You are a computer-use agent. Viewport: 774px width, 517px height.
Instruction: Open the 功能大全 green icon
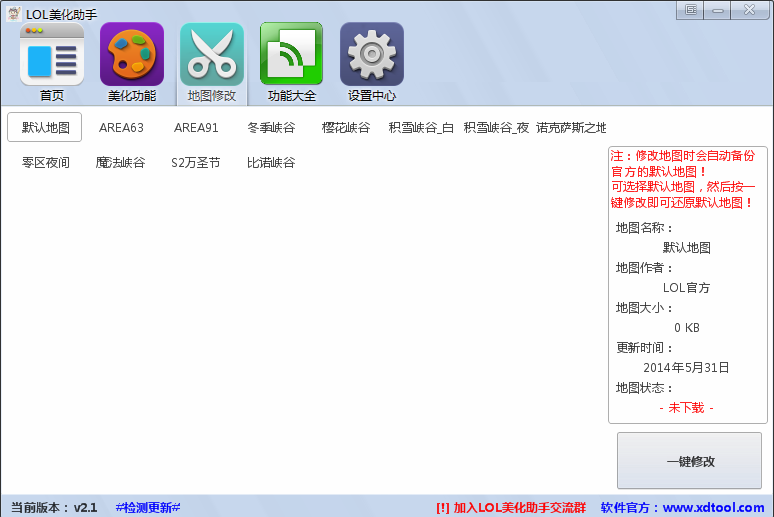292,55
